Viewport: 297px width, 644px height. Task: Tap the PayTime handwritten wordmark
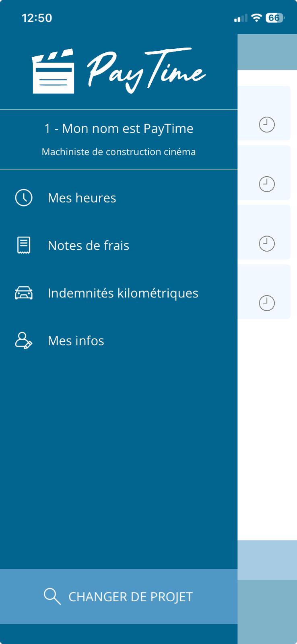[146, 70]
